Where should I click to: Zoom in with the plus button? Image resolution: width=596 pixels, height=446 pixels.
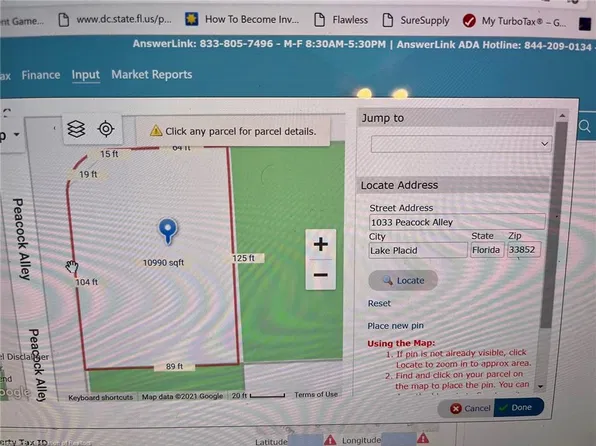click(x=321, y=244)
